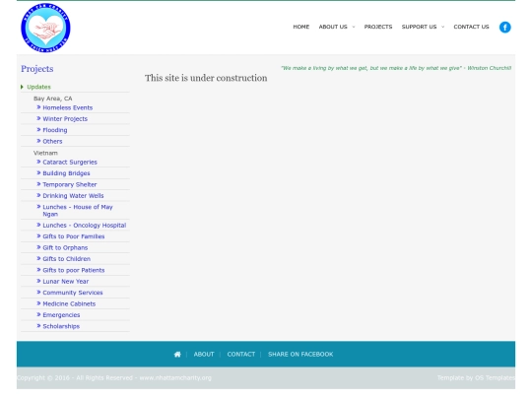Click the footer home icon
Screen dimensions: 532x399
point(177,355)
